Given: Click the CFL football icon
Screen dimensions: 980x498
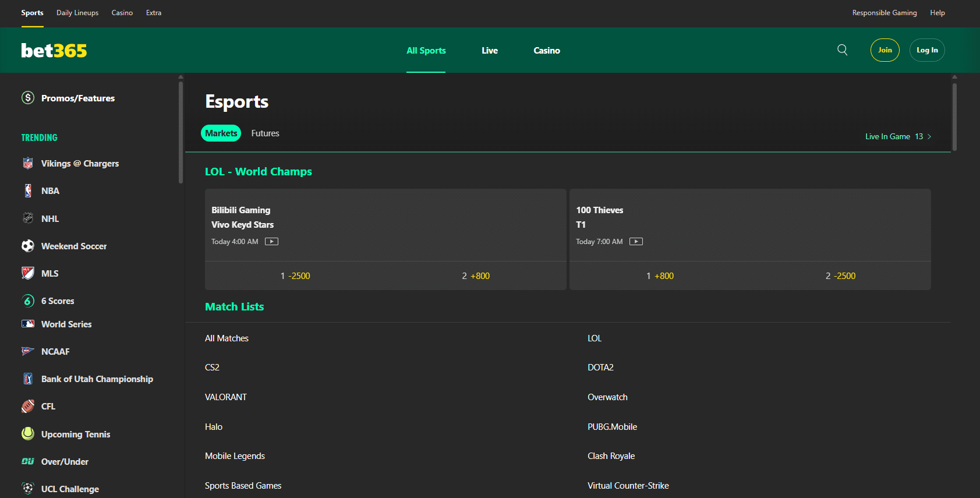Looking at the screenshot, I should point(28,406).
